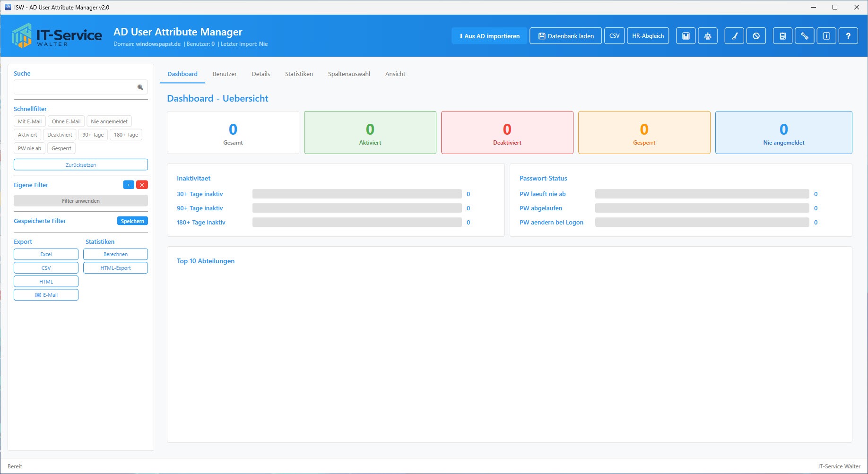Click the magnifier icon in search box
Screen dimensions: 868x474
(x=140, y=87)
